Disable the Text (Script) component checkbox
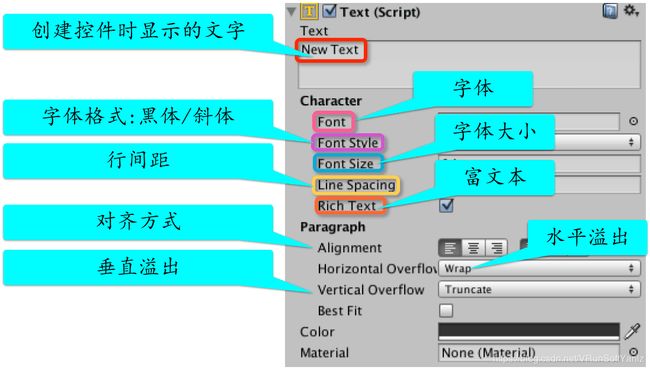This screenshot has height=370, width=650. (x=329, y=11)
